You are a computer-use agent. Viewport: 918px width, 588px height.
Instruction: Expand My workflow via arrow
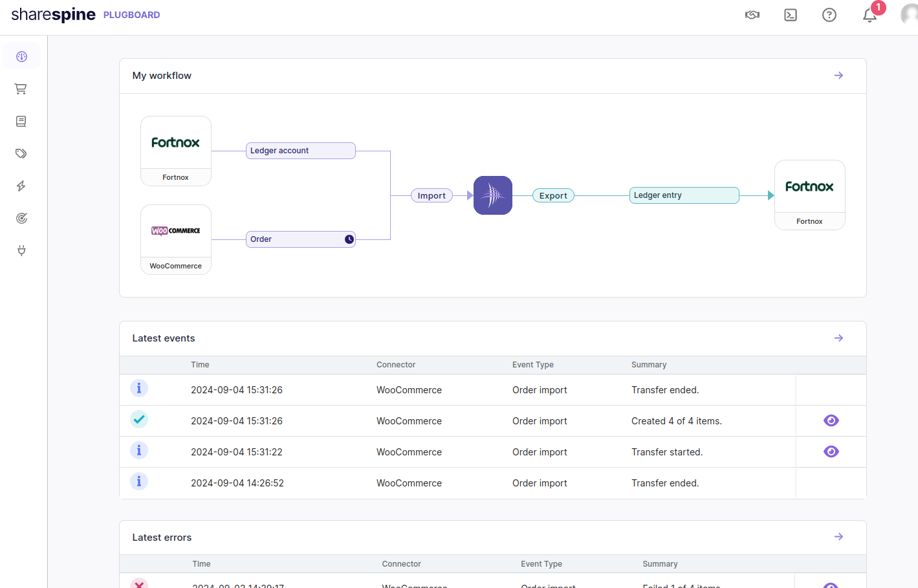click(x=839, y=76)
